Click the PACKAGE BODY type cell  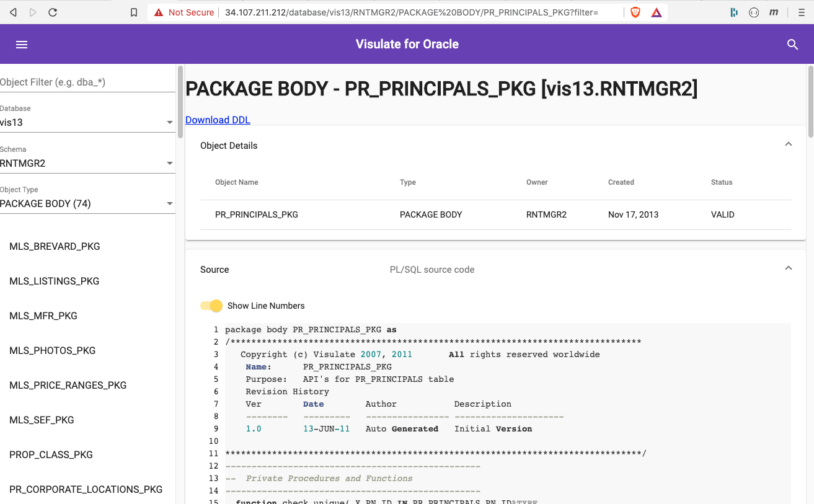[x=431, y=214]
